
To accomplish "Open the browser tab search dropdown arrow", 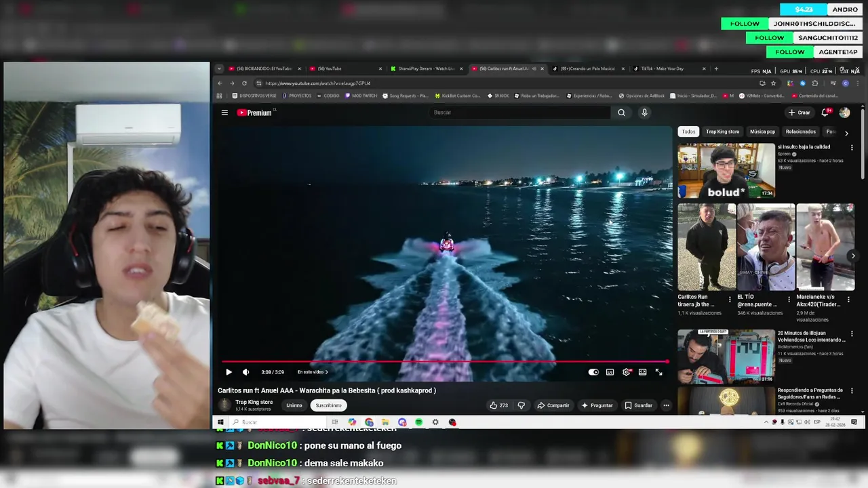I will pyautogui.click(x=219, y=68).
